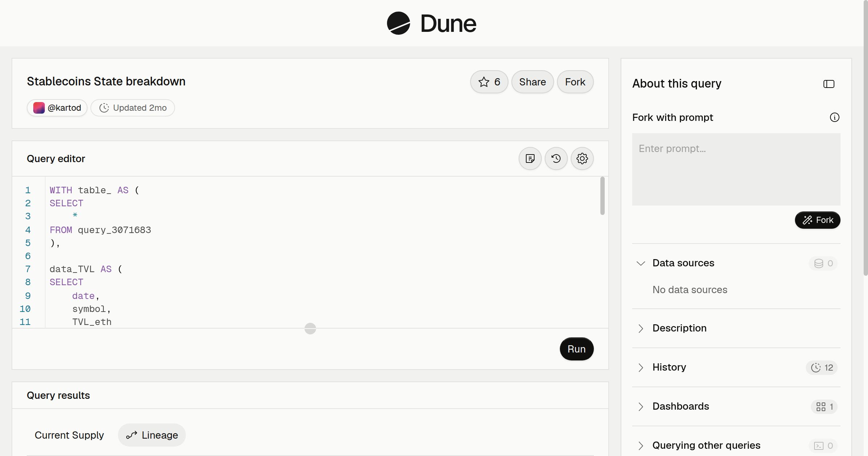Collapse the Data sources section
The width and height of the screenshot is (868, 456).
coord(736,263)
